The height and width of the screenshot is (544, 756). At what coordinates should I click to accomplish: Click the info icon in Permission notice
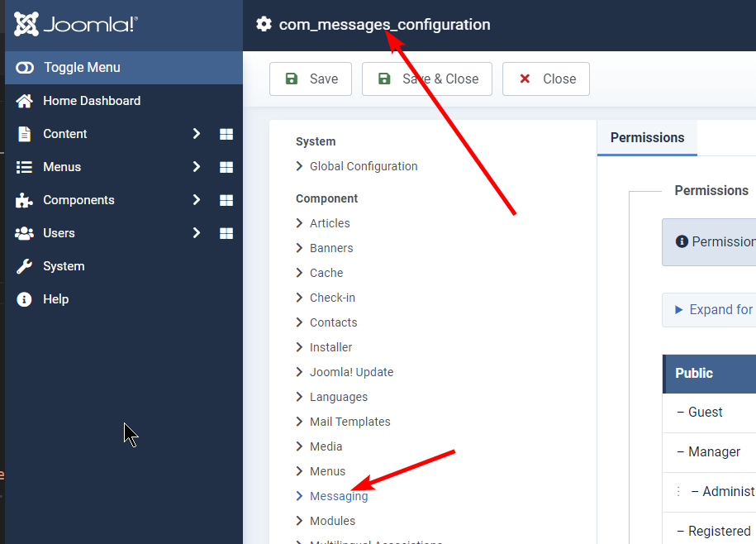(x=682, y=241)
